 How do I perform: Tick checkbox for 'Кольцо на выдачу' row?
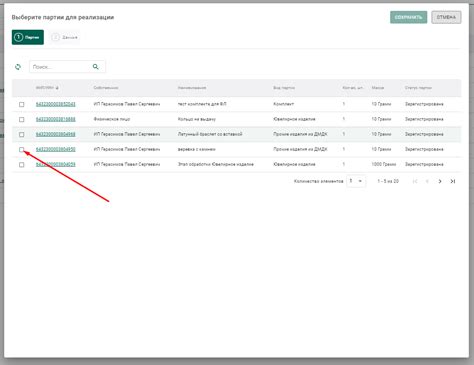click(x=22, y=119)
